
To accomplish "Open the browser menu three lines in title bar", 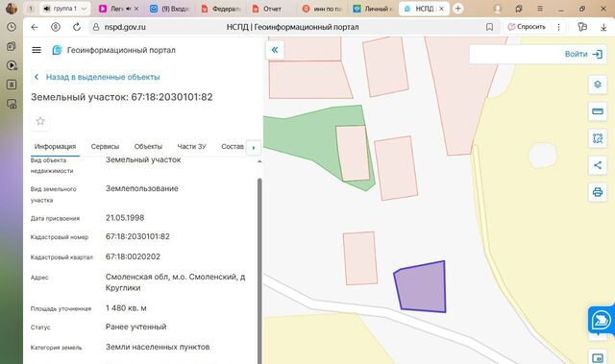I will click(540, 9).
